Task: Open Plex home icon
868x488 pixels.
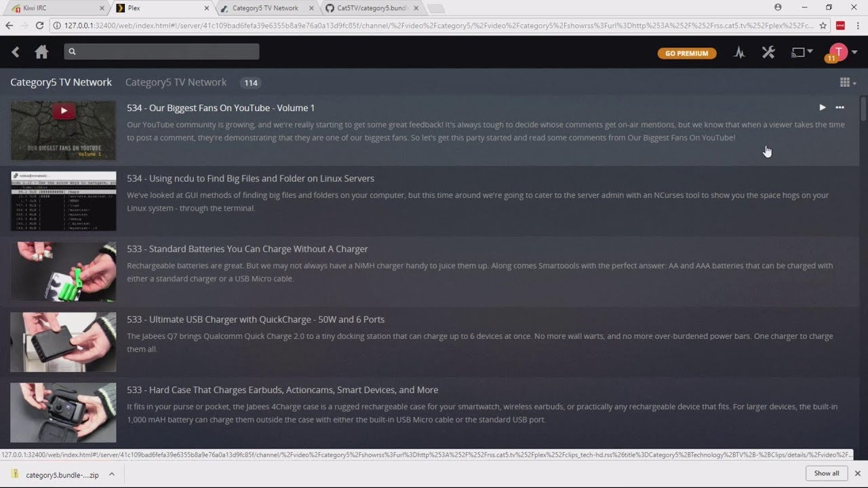Action: (41, 52)
